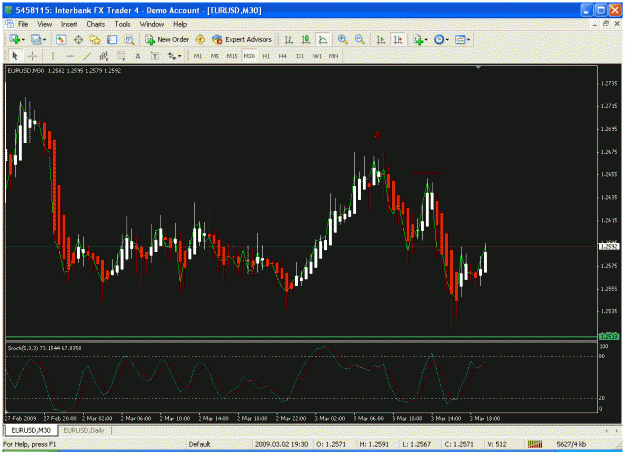Select the arrow cursor tool
This screenshot has height=452, width=625.
15,56
